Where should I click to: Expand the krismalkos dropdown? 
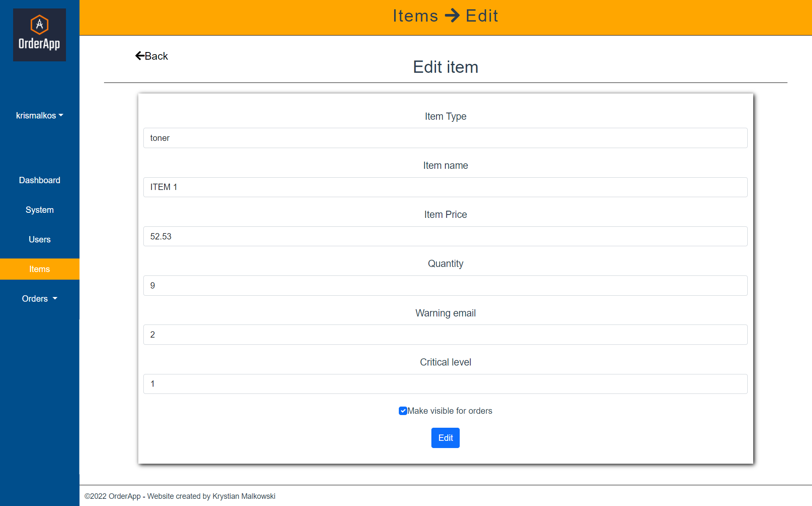[x=40, y=115]
